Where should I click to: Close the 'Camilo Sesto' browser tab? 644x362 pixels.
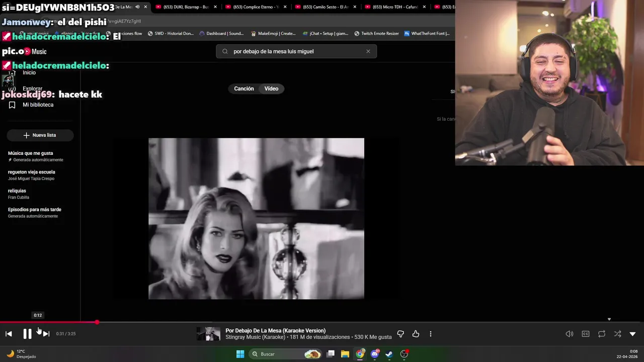coord(355,7)
